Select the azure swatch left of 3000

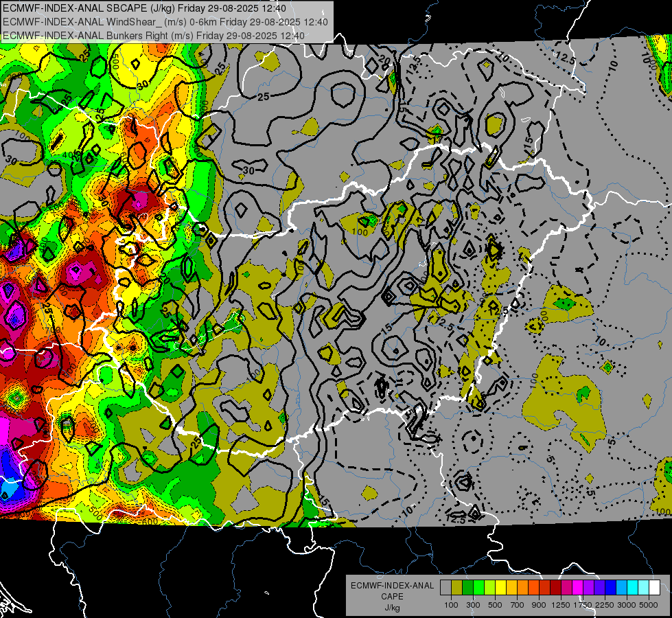(621, 588)
